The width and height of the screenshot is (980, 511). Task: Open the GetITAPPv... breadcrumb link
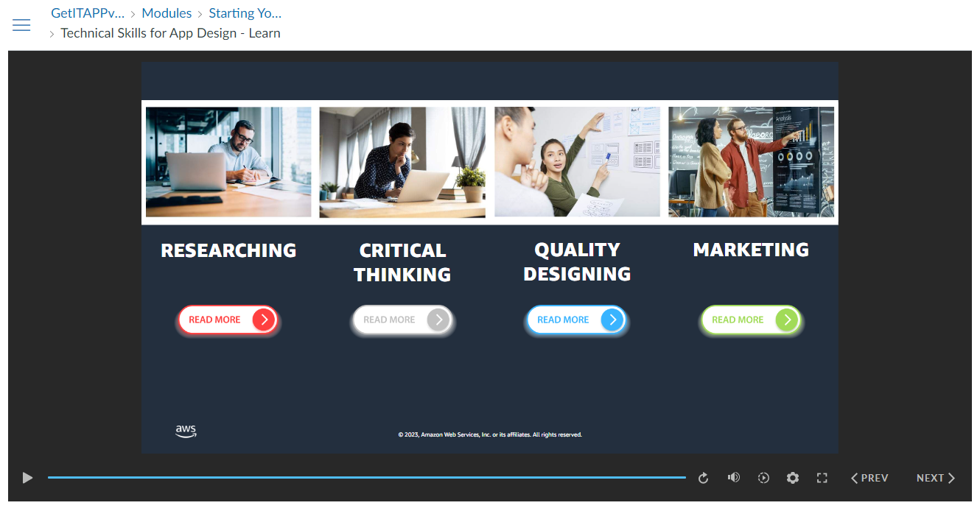(x=88, y=13)
